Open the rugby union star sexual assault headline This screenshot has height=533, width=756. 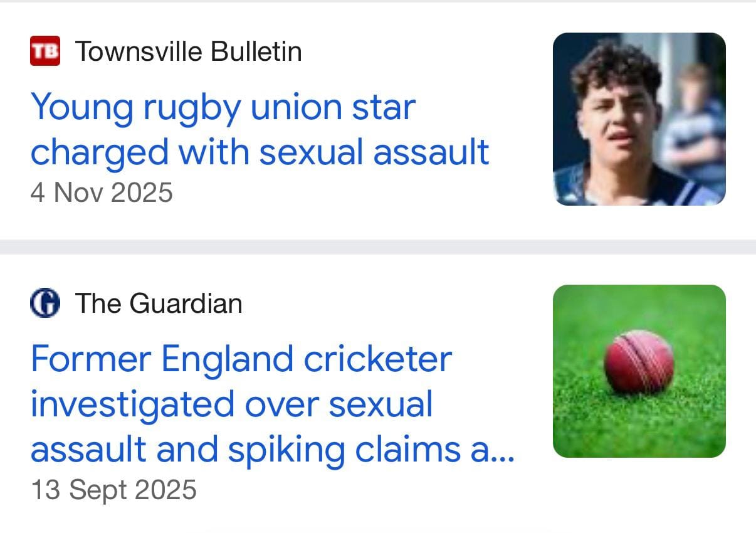(x=260, y=130)
